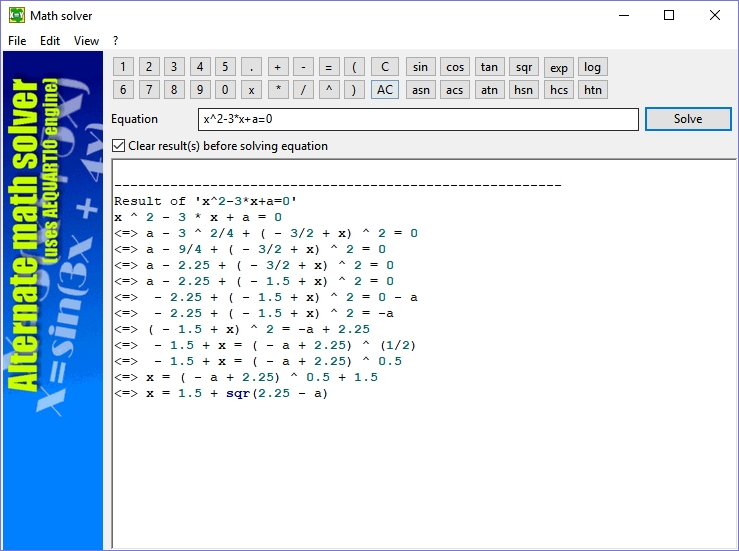Click the digit 0 keypad button
Image resolution: width=739 pixels, height=551 pixels.
(225, 90)
